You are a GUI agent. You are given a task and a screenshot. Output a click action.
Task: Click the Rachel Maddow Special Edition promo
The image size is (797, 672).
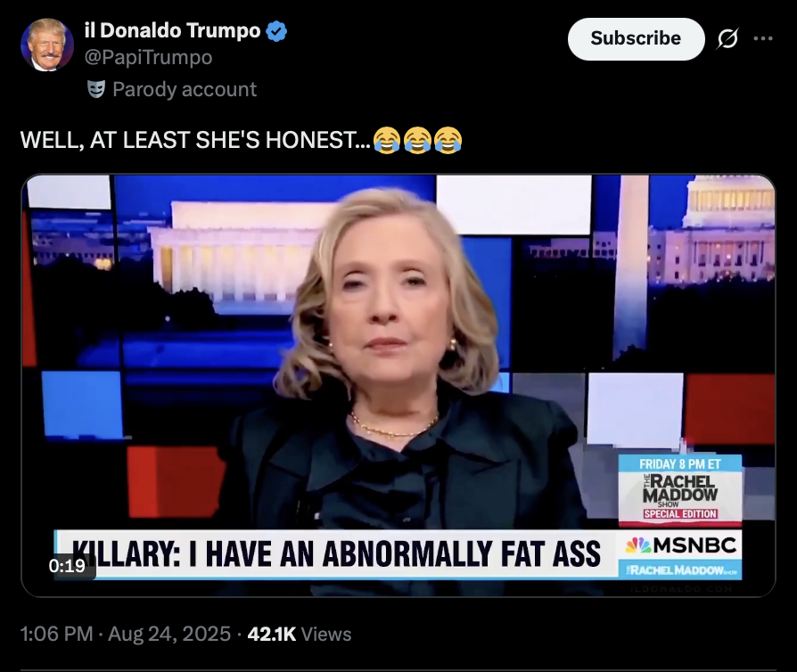(x=680, y=490)
